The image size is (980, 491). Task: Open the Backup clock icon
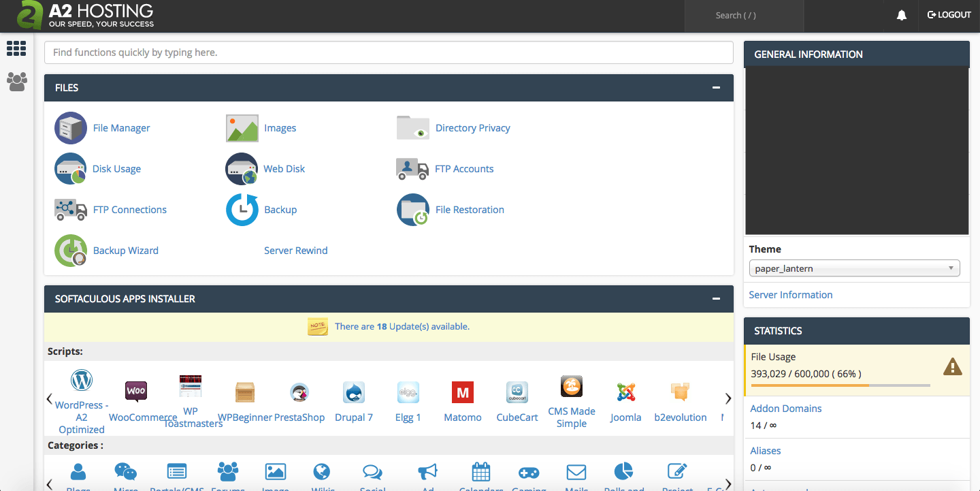(x=242, y=210)
